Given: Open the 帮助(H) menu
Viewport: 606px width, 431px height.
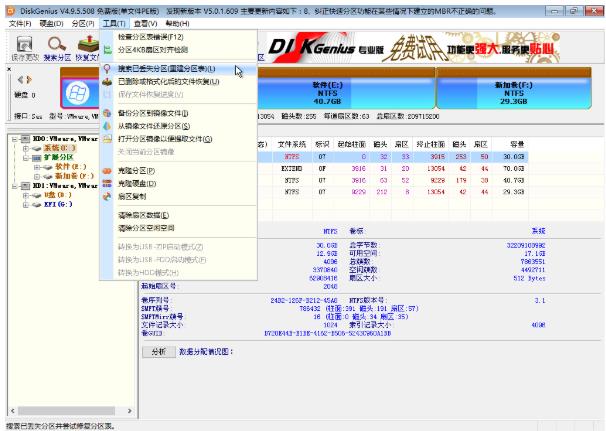Looking at the screenshot, I should [x=177, y=24].
